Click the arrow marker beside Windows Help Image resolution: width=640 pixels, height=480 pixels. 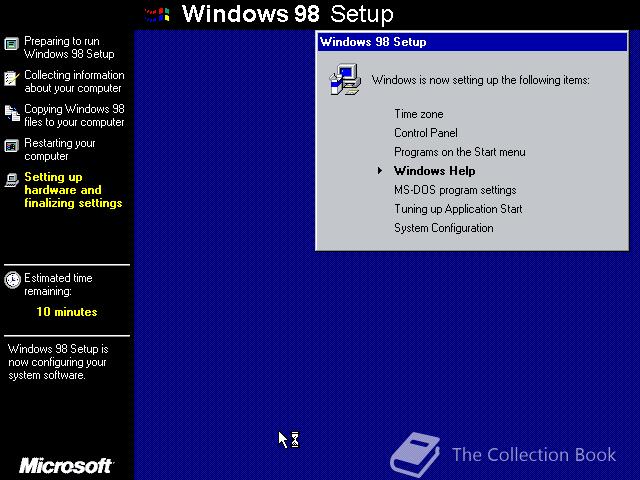pyautogui.click(x=380, y=171)
